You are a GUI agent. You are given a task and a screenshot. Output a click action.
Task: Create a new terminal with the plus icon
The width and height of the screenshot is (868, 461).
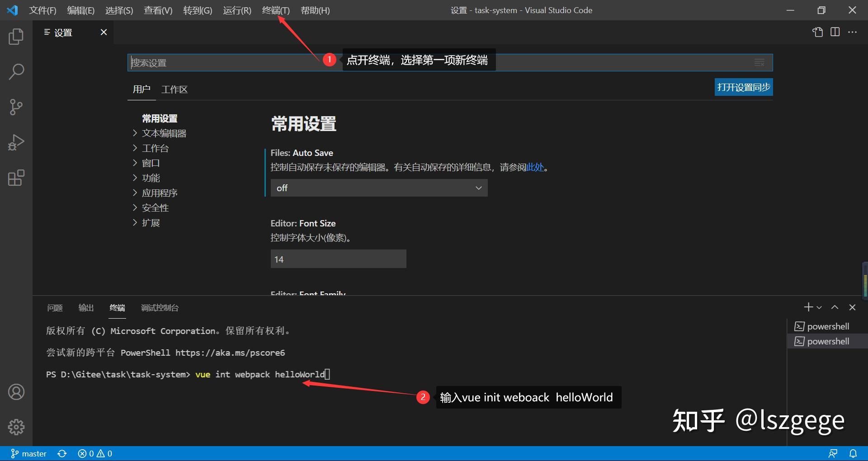pyautogui.click(x=807, y=307)
